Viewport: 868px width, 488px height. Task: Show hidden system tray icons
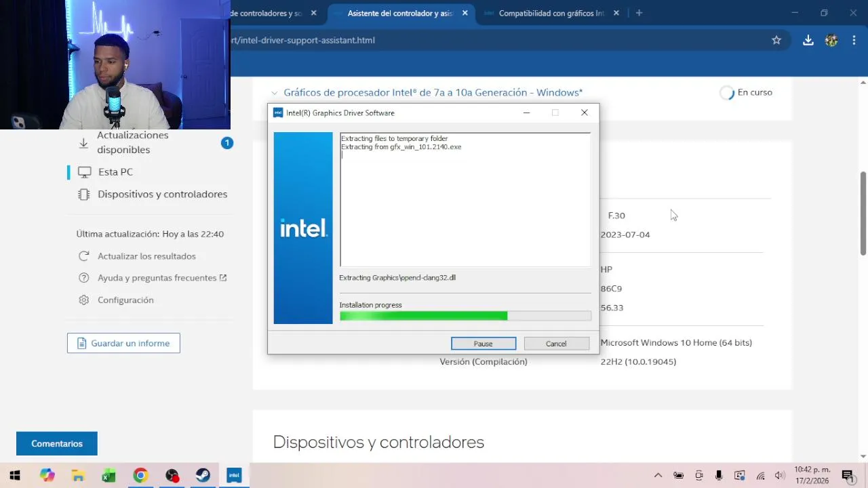tap(658, 476)
